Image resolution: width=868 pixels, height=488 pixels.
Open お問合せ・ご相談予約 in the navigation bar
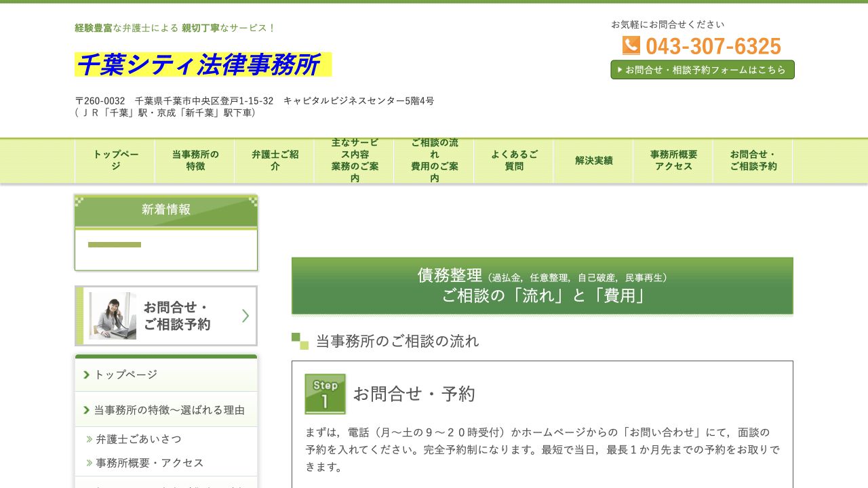tap(753, 161)
